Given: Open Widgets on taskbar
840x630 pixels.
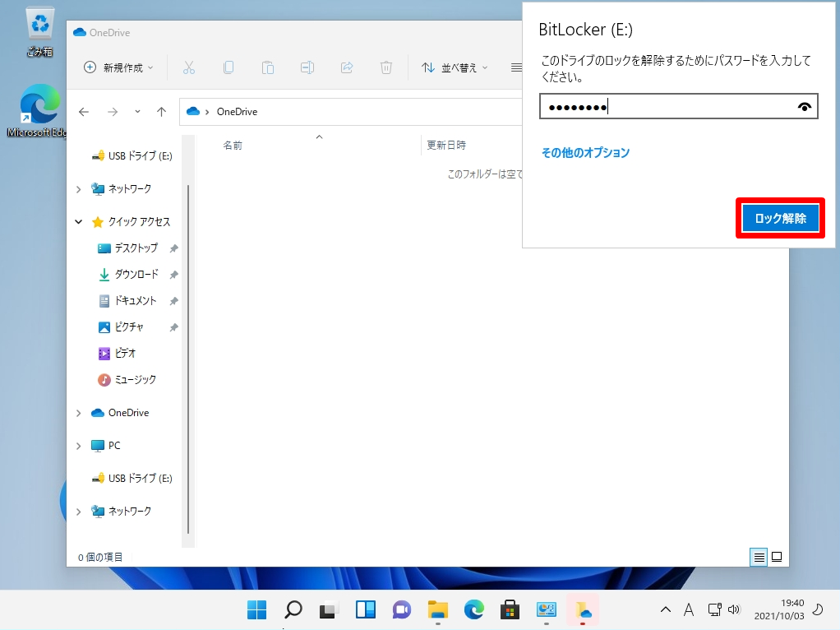Looking at the screenshot, I should (x=366, y=609).
